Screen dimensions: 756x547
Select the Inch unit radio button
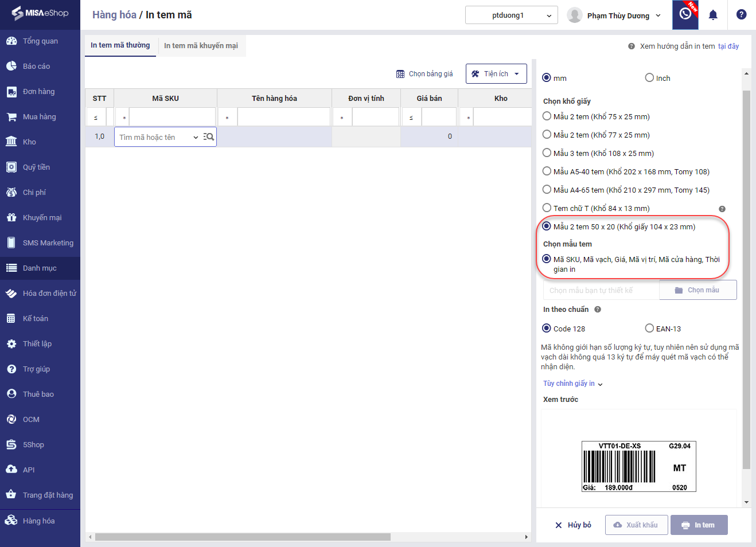[x=649, y=78]
